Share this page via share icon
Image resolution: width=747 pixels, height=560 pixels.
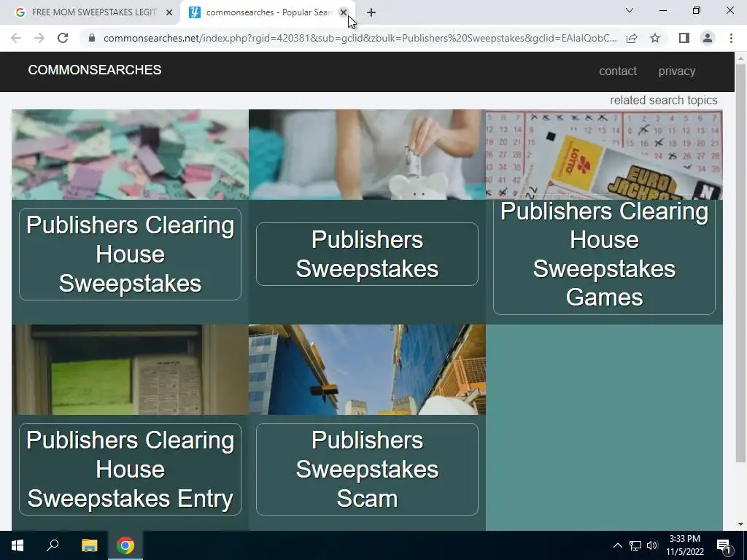[632, 38]
